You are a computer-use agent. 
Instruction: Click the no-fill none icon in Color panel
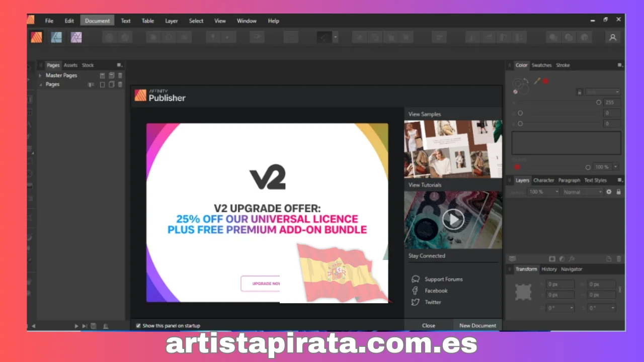coord(516,92)
